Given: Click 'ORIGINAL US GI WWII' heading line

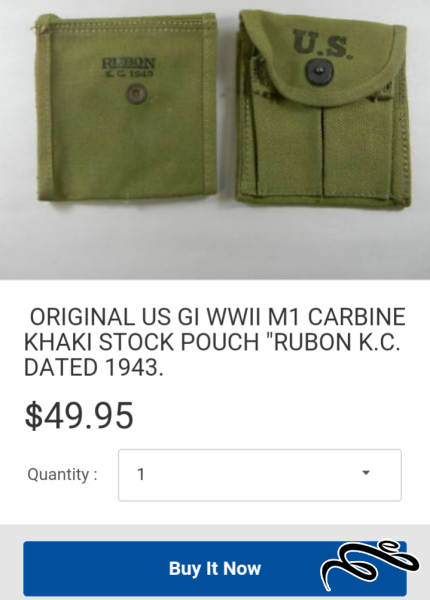Looking at the screenshot, I should point(146,317).
